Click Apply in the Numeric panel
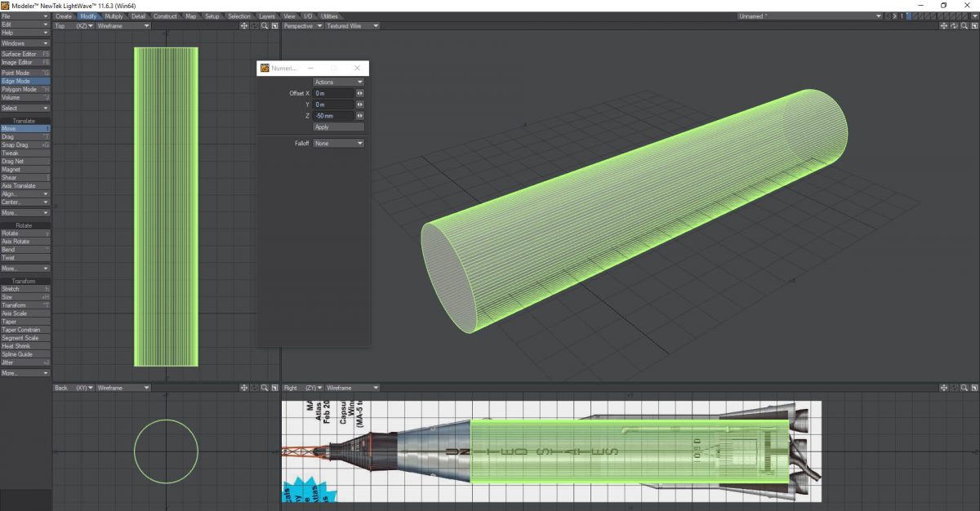980x511 pixels. click(x=338, y=127)
